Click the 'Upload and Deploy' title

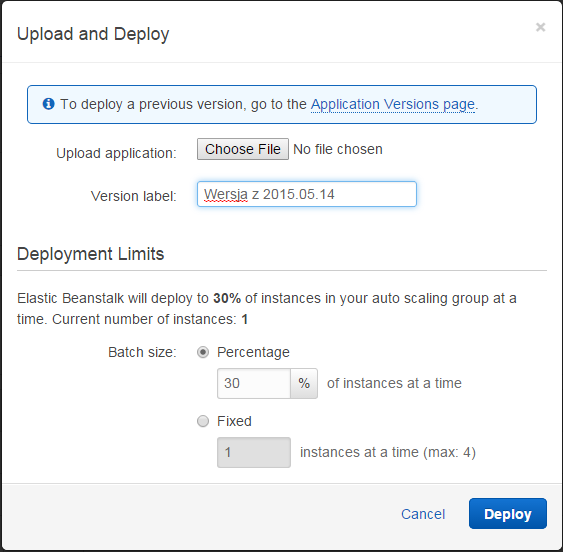[x=93, y=34]
